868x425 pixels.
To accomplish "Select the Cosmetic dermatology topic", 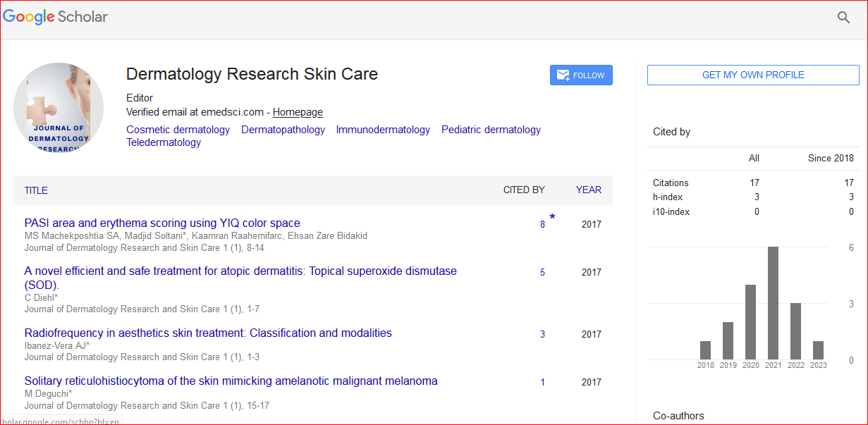I will click(178, 130).
